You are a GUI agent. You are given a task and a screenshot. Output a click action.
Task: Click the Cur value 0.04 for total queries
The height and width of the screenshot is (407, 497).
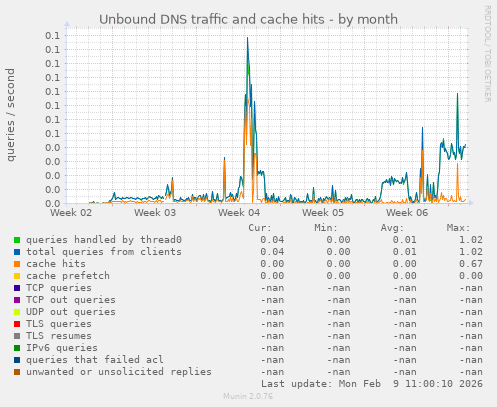pyautogui.click(x=272, y=252)
